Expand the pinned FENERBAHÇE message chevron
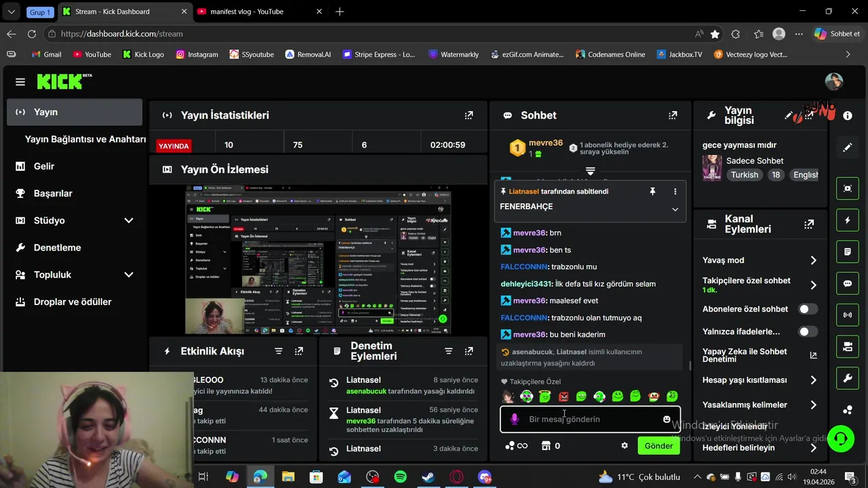This screenshot has height=488, width=868. 675,209
